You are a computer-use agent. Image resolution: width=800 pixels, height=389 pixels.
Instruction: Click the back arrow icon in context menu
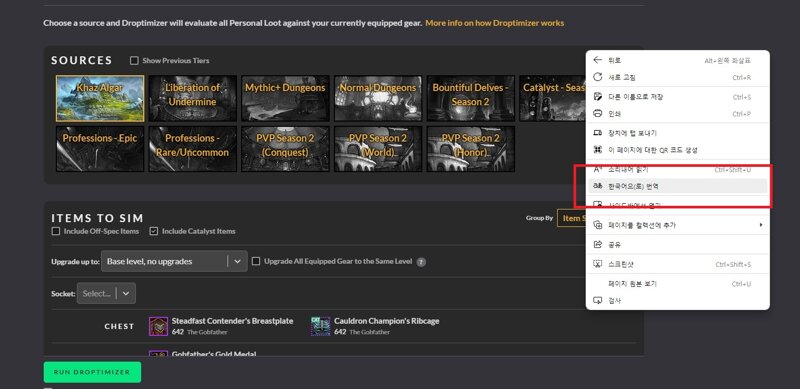pos(597,60)
